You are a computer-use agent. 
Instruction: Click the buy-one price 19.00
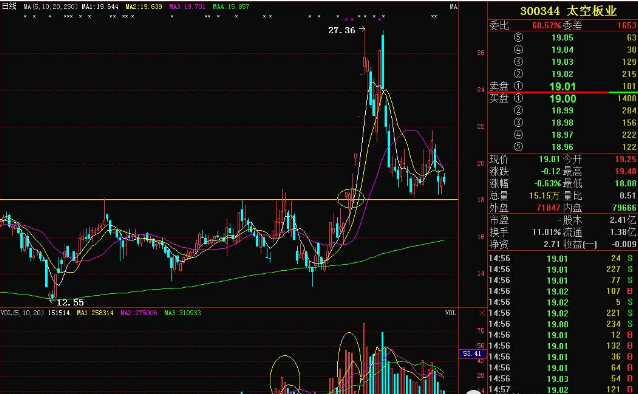(563, 98)
